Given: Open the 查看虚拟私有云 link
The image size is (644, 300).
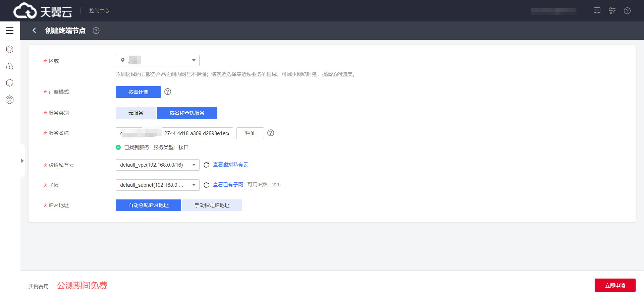Looking at the screenshot, I should [x=230, y=165].
